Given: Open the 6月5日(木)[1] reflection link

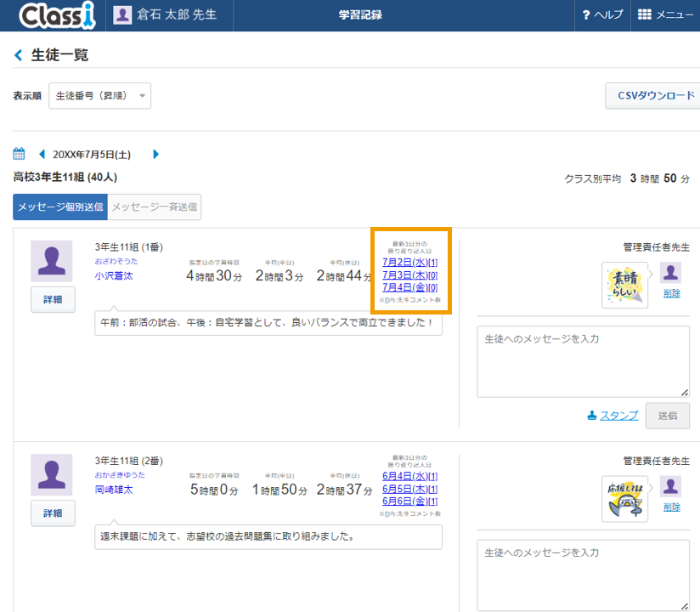Looking at the screenshot, I should (x=409, y=489).
